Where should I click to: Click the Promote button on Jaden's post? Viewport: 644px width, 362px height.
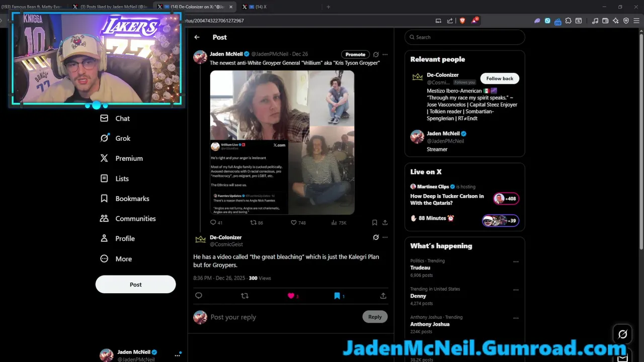(x=355, y=54)
